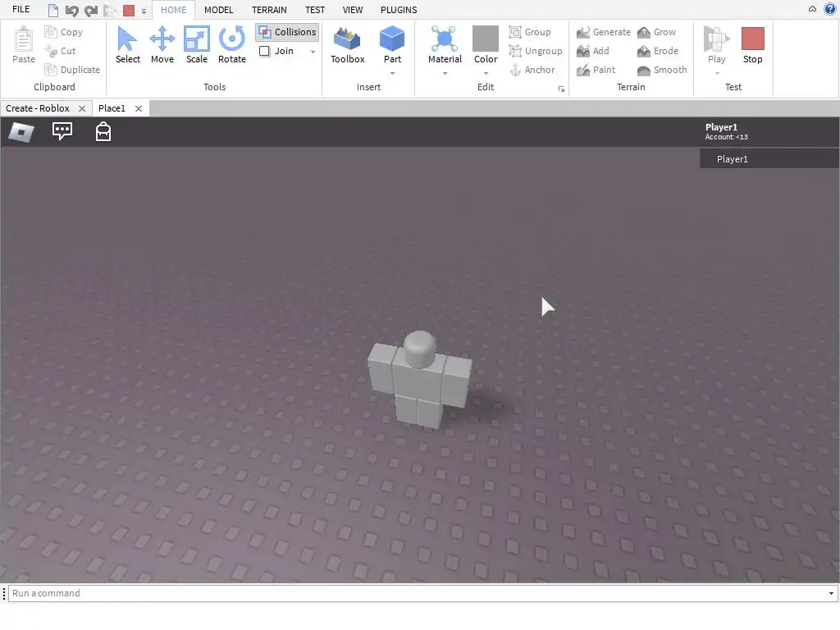This screenshot has width=840, height=630.
Task: Click the gray character in the viewport
Action: pyautogui.click(x=419, y=379)
